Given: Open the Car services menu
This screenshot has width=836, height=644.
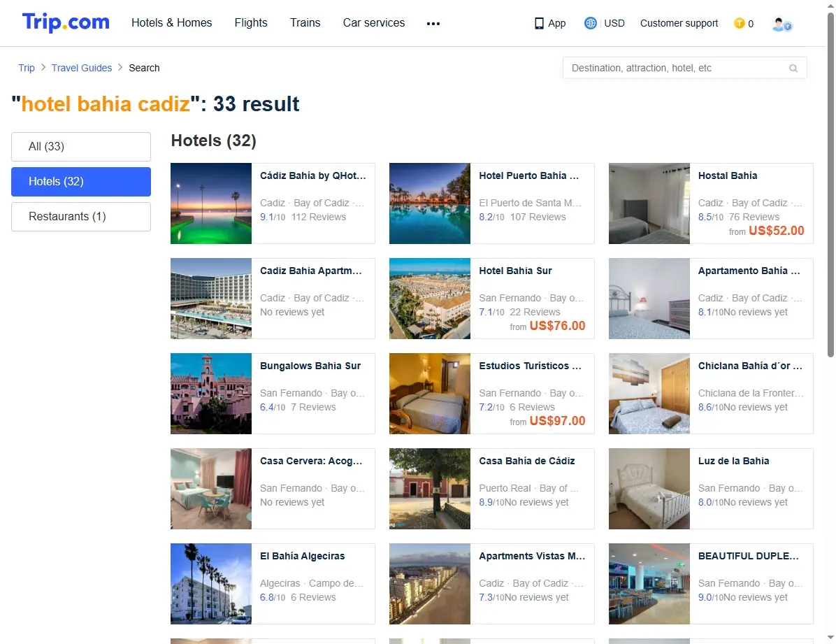Looking at the screenshot, I should point(374,23).
